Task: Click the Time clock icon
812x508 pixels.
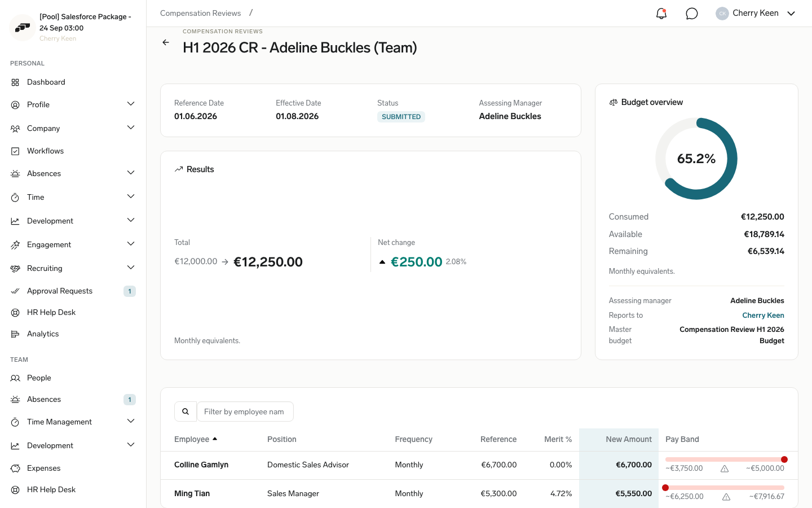Action: click(x=15, y=198)
